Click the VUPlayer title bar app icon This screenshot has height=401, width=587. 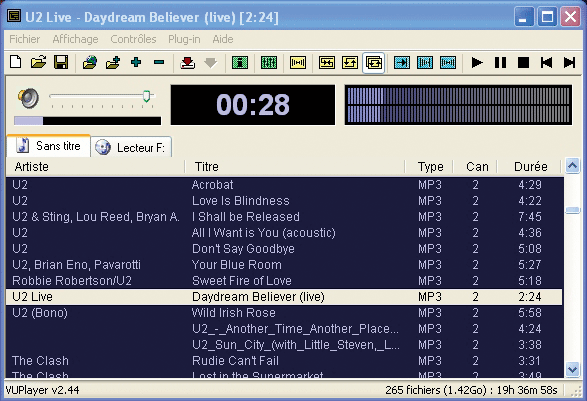pos(14,16)
